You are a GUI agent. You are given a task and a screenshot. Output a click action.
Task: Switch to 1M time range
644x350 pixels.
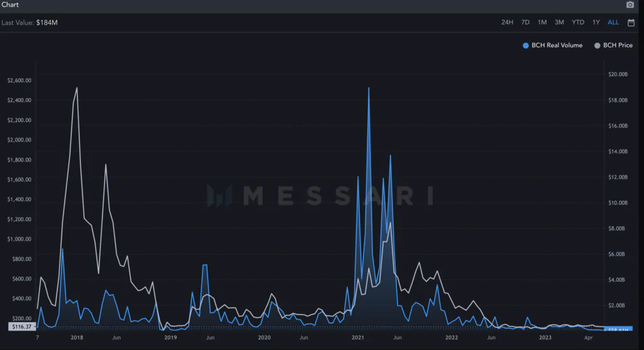coord(542,23)
